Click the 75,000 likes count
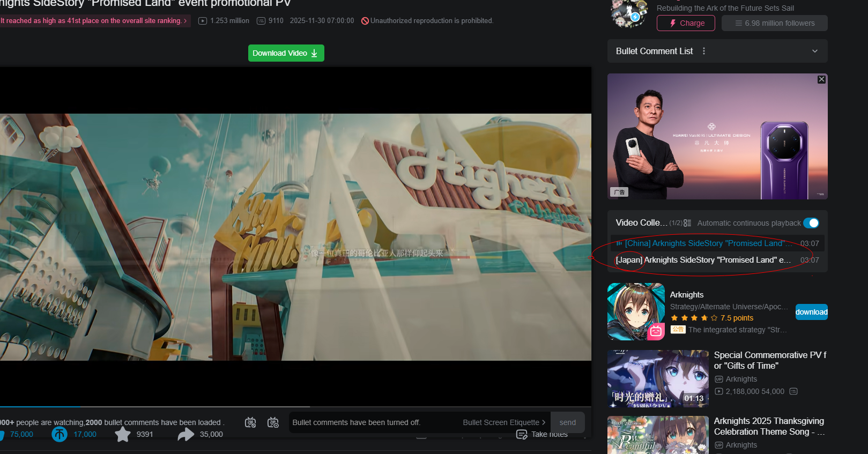This screenshot has height=454, width=868. 21,434
